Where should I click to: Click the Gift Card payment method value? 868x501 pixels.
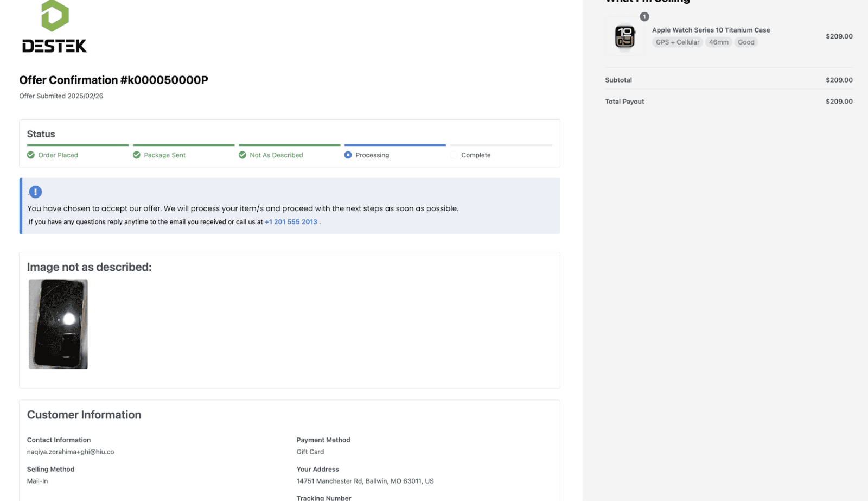310,452
